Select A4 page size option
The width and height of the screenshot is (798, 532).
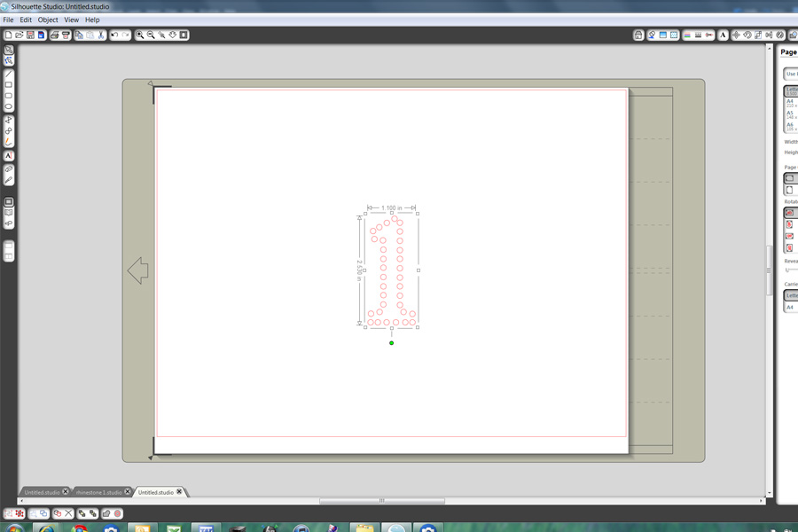point(789,104)
